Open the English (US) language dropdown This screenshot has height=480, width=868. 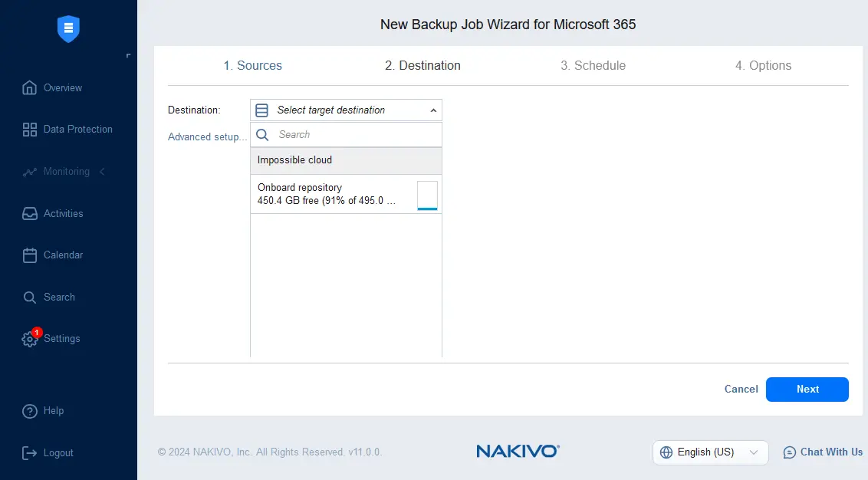click(x=710, y=452)
